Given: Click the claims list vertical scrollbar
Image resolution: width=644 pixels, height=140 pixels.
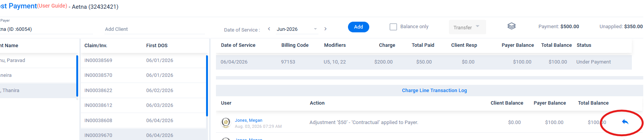Looking at the screenshot, I should pos(207,86).
